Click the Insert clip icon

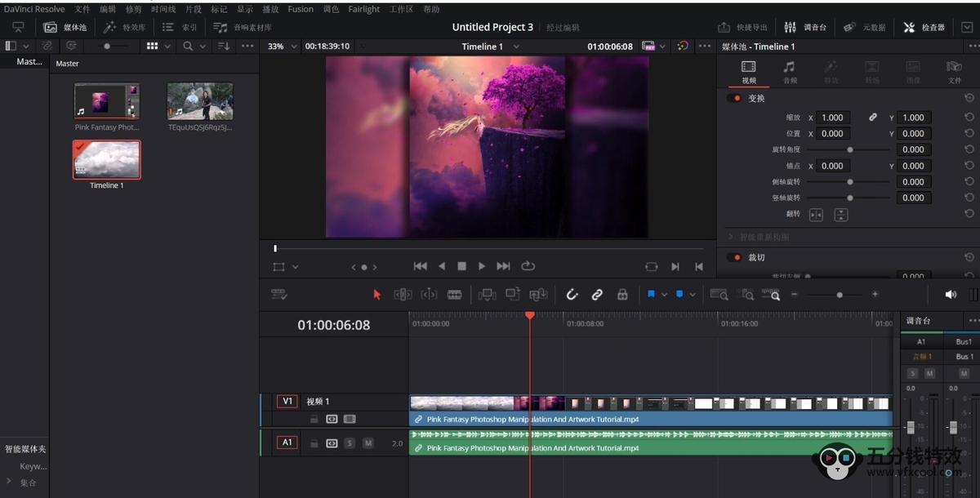pos(487,295)
